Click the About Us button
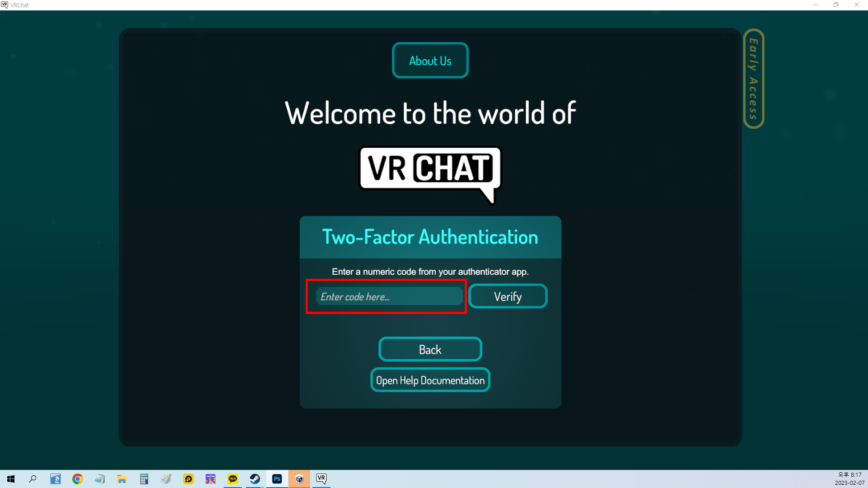This screenshot has width=868, height=488. 430,61
